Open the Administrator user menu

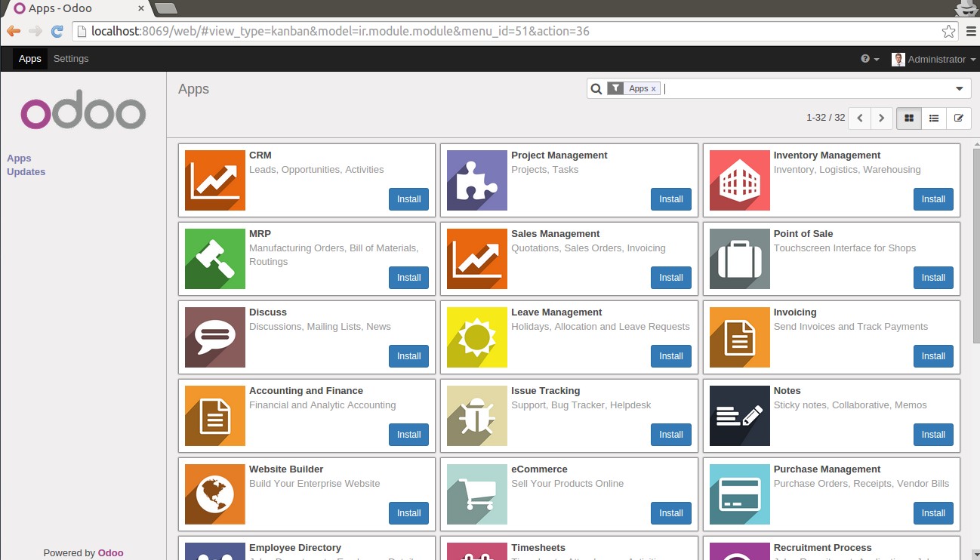(x=933, y=59)
